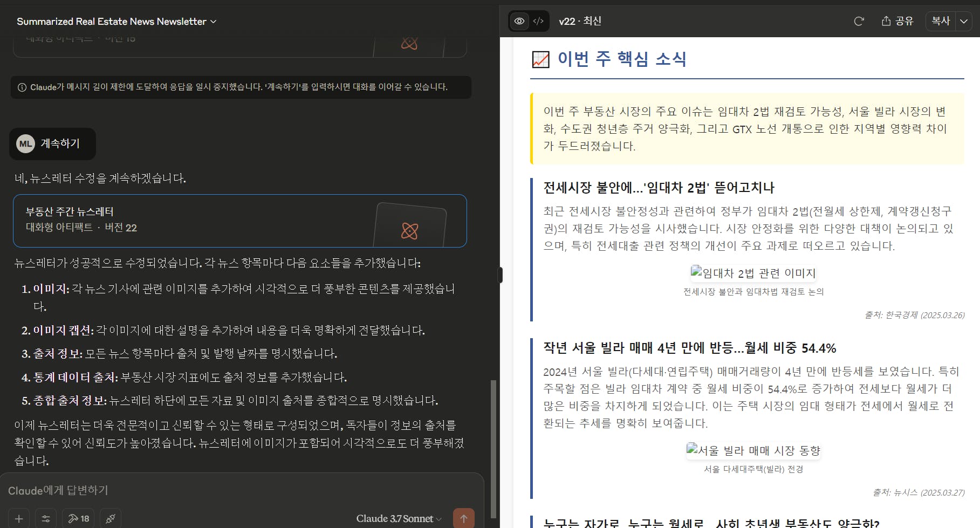This screenshot has height=528, width=980.
Task: Open the 부동산 주간 뉴스레터 version 22 artifact card
Action: pos(240,221)
